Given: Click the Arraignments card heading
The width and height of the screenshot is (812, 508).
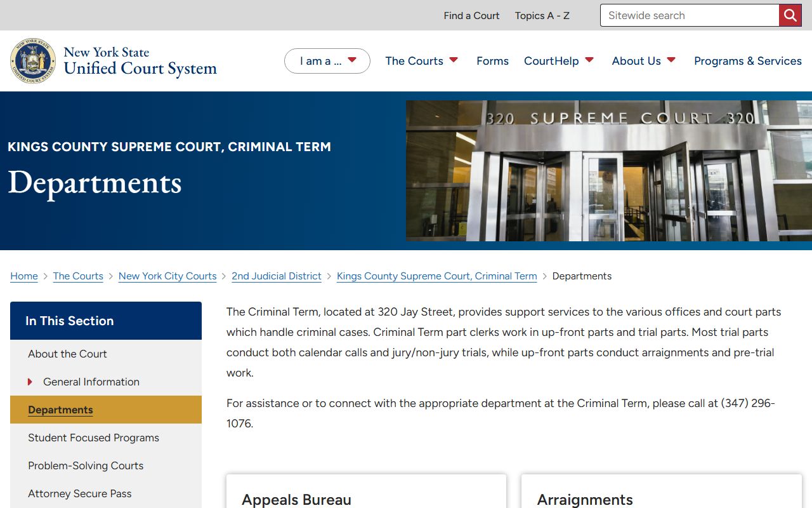Looking at the screenshot, I should tap(585, 500).
